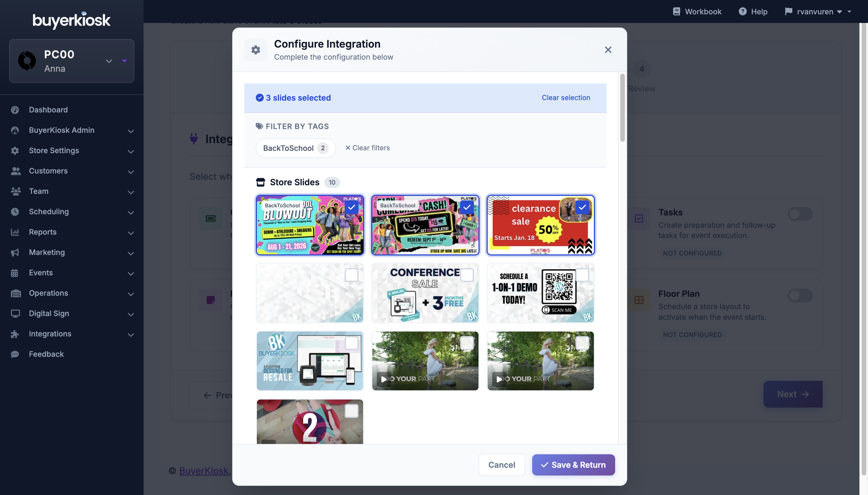The image size is (868, 495).
Task: Click the Marketing megaphone icon
Action: [15, 252]
